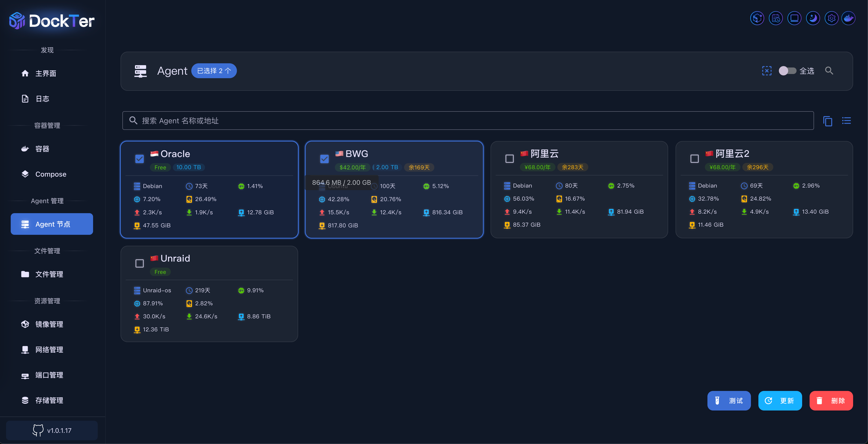This screenshot has height=444, width=868.
Task: Open the scheduled tasks calendar icon
Action: [776, 18]
